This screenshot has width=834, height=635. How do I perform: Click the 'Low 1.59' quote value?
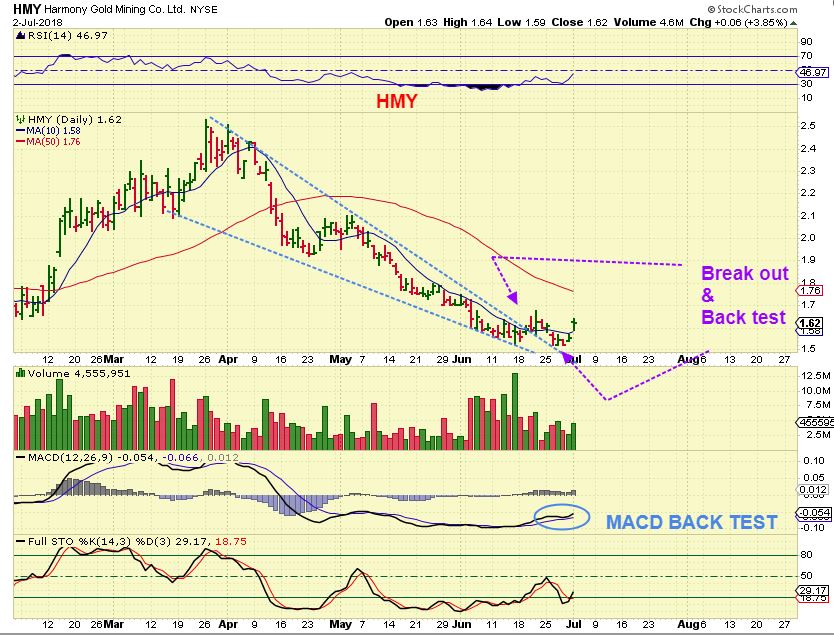click(521, 22)
